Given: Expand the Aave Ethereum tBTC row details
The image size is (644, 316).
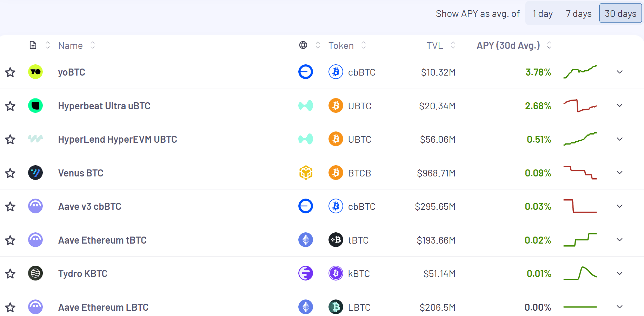Looking at the screenshot, I should coord(620,240).
